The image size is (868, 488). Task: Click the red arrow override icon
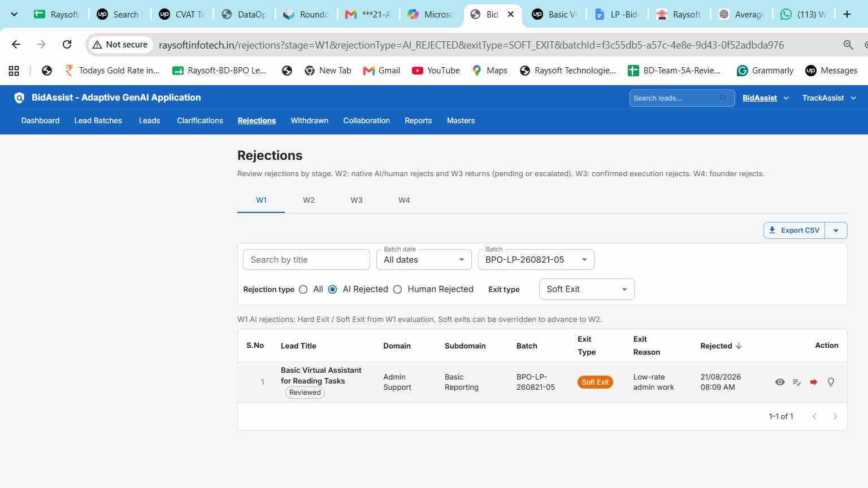(x=814, y=382)
